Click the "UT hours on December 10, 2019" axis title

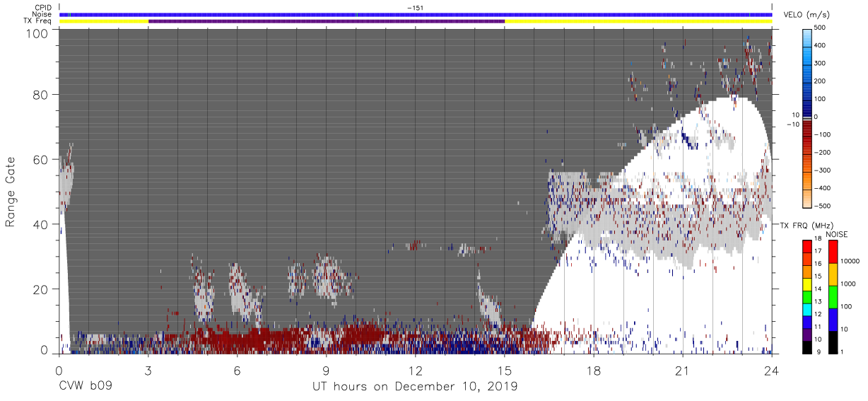tap(415, 387)
